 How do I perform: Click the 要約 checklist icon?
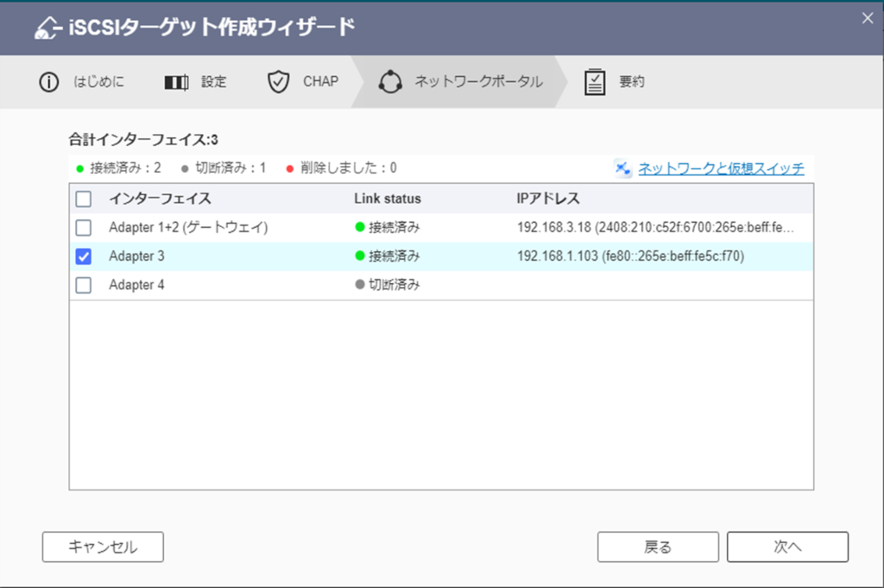tap(595, 82)
